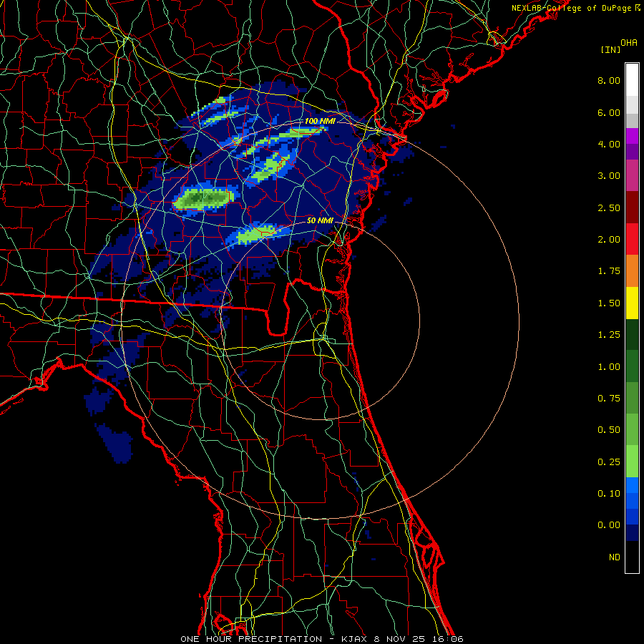The width and height of the screenshot is (644, 644).
Task: Click the ONE HOUR PRECIPITATION KJAX caption
Action: point(322,639)
